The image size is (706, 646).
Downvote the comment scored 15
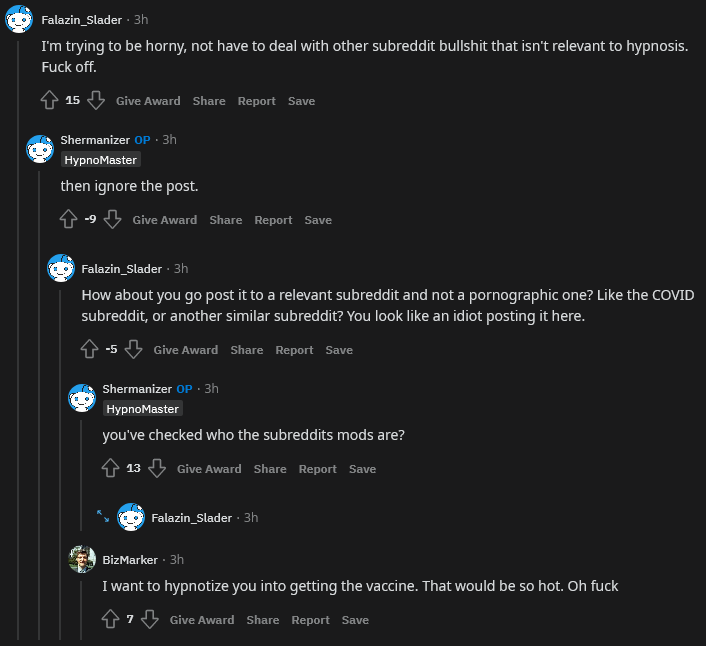96,100
